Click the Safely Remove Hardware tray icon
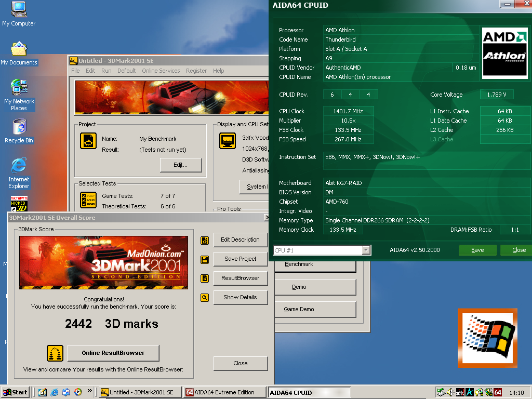 (x=441, y=393)
